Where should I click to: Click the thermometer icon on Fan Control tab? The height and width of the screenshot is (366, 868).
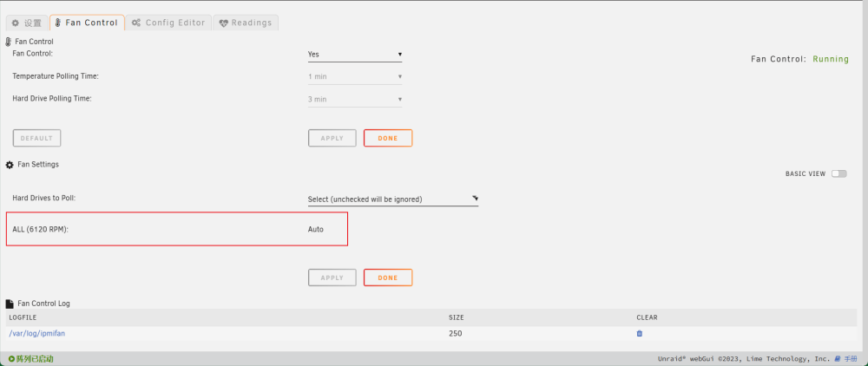57,23
